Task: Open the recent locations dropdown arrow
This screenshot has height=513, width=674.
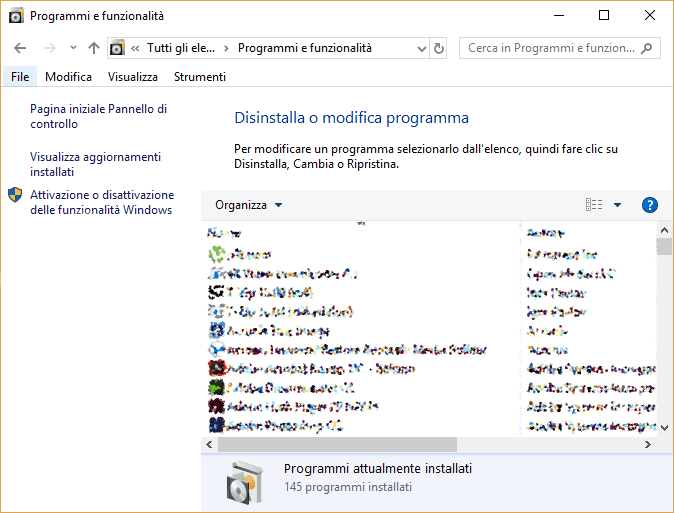Action: pyautogui.click(x=73, y=48)
